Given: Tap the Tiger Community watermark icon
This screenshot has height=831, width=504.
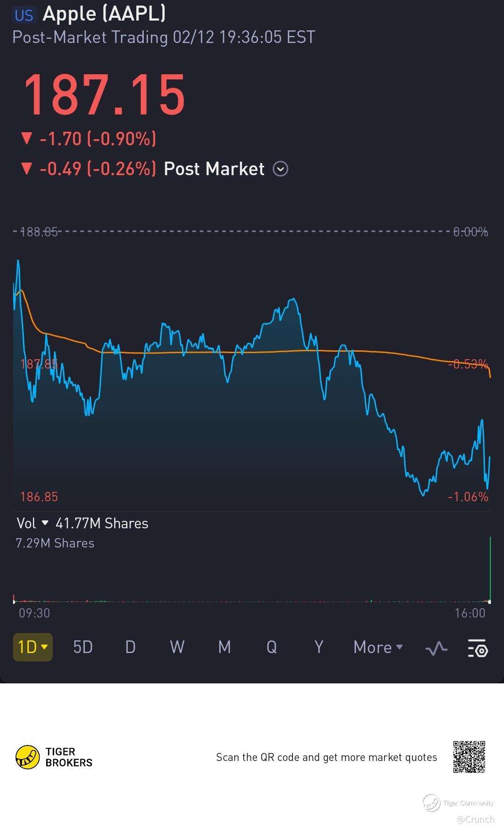Looking at the screenshot, I should click(431, 803).
